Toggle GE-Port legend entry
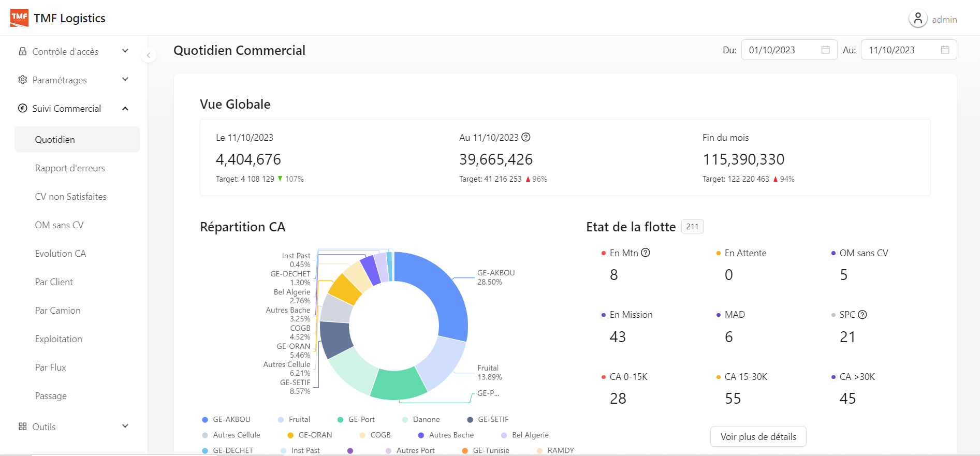This screenshot has width=980, height=456. (x=356, y=419)
